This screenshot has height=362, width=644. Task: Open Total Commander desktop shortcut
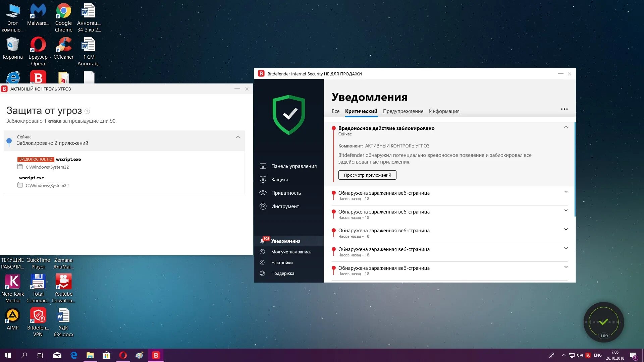[x=38, y=288]
